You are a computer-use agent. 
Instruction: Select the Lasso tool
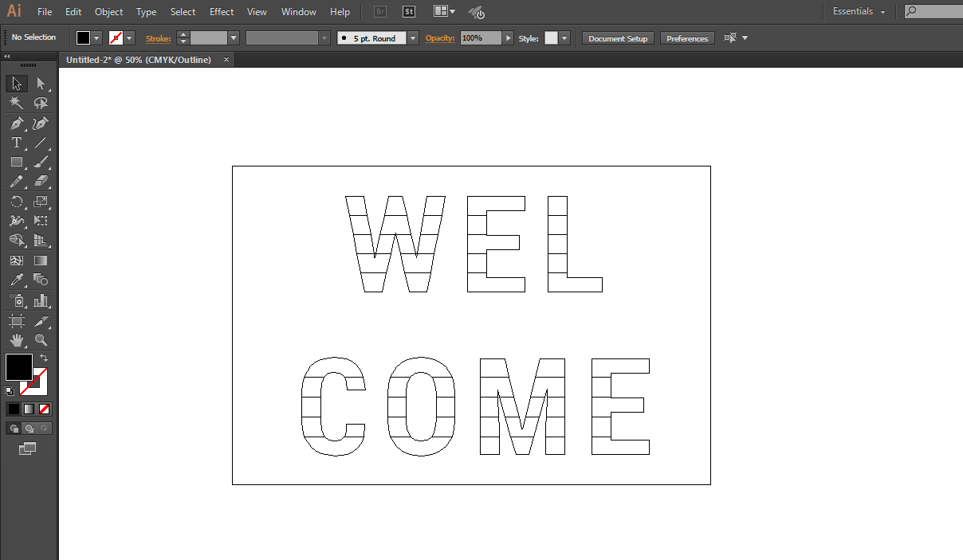tap(41, 104)
